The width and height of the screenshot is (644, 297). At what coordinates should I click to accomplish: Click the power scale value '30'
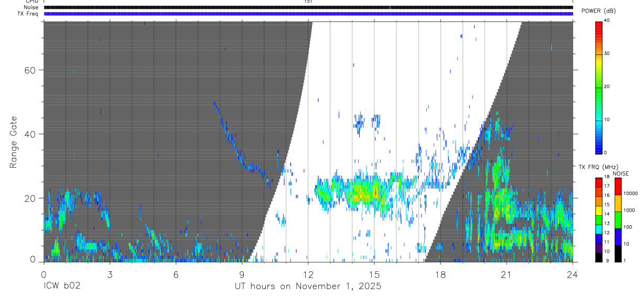point(607,54)
